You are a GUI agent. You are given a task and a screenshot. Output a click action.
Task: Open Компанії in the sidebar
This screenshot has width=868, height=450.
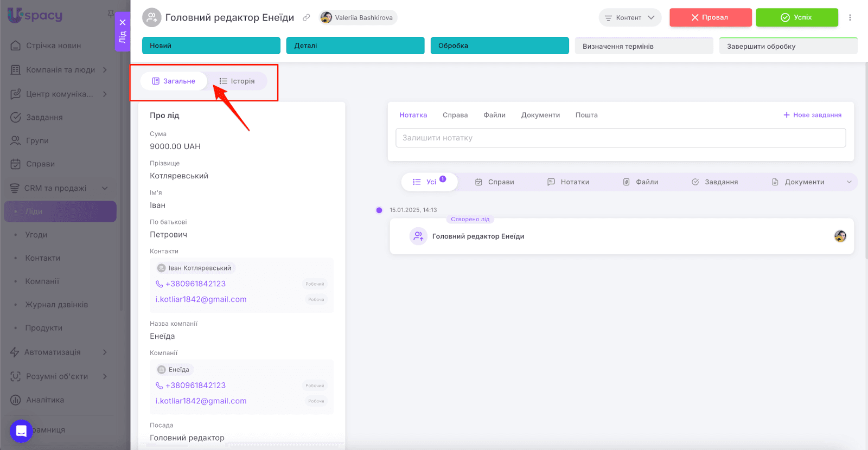coord(42,281)
